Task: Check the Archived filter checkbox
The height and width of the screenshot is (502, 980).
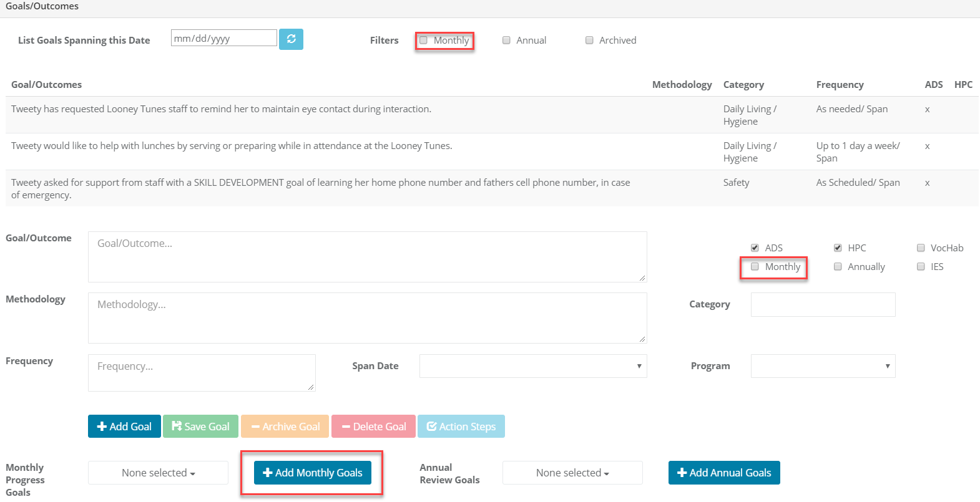Action: coord(589,41)
